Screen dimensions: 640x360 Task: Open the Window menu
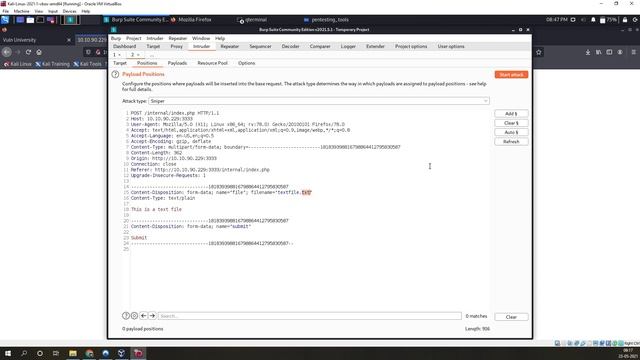[x=201, y=38]
